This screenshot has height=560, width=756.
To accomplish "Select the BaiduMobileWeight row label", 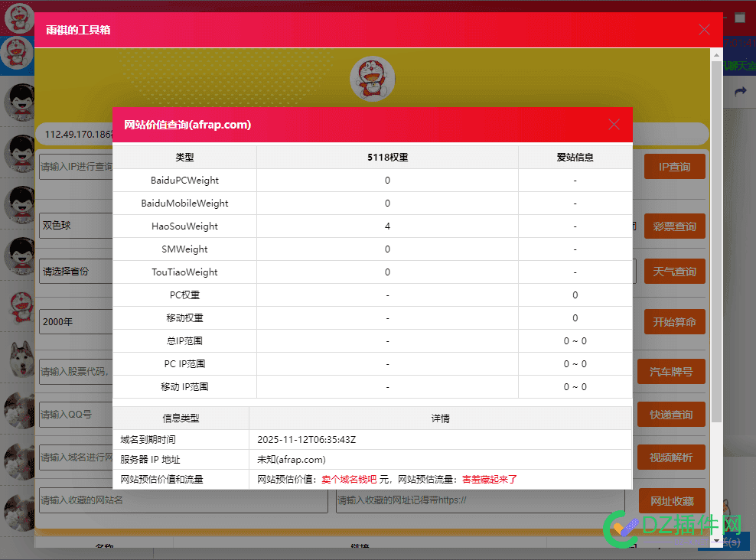I will (x=184, y=203).
